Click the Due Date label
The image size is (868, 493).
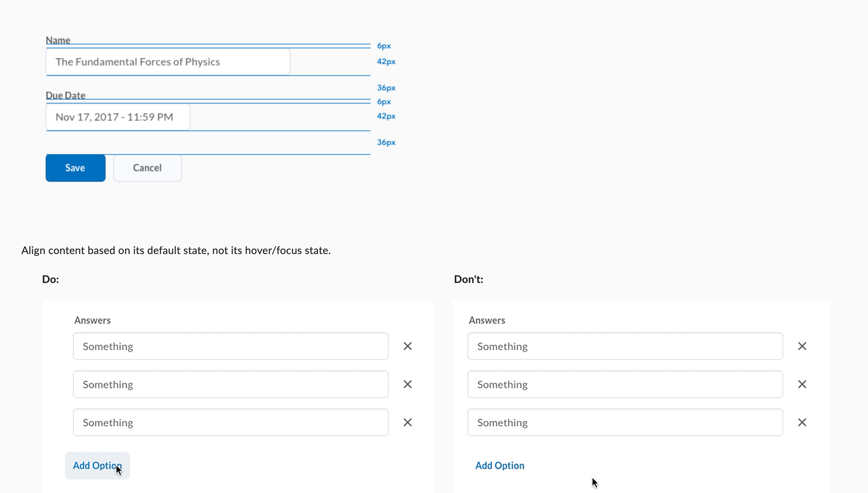(65, 96)
